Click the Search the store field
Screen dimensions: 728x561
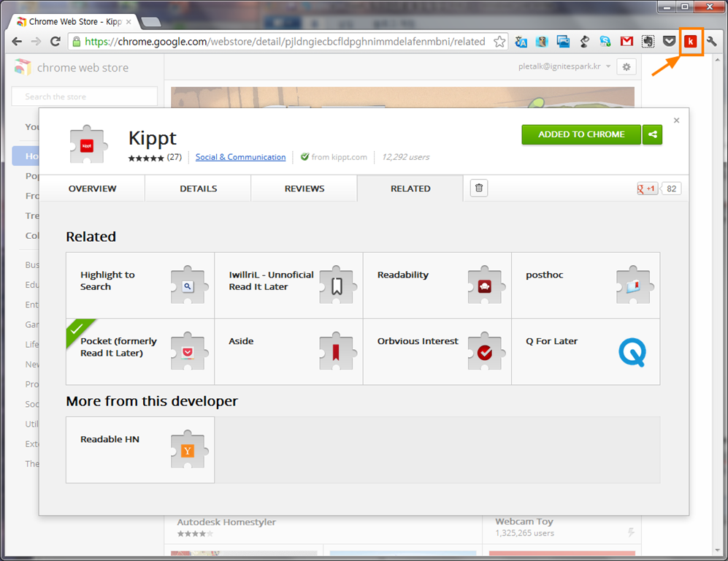click(85, 96)
